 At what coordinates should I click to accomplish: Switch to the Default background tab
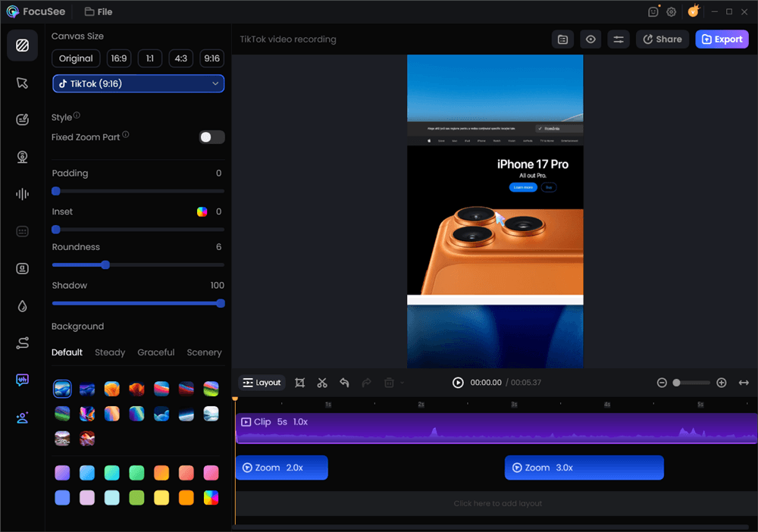click(67, 352)
